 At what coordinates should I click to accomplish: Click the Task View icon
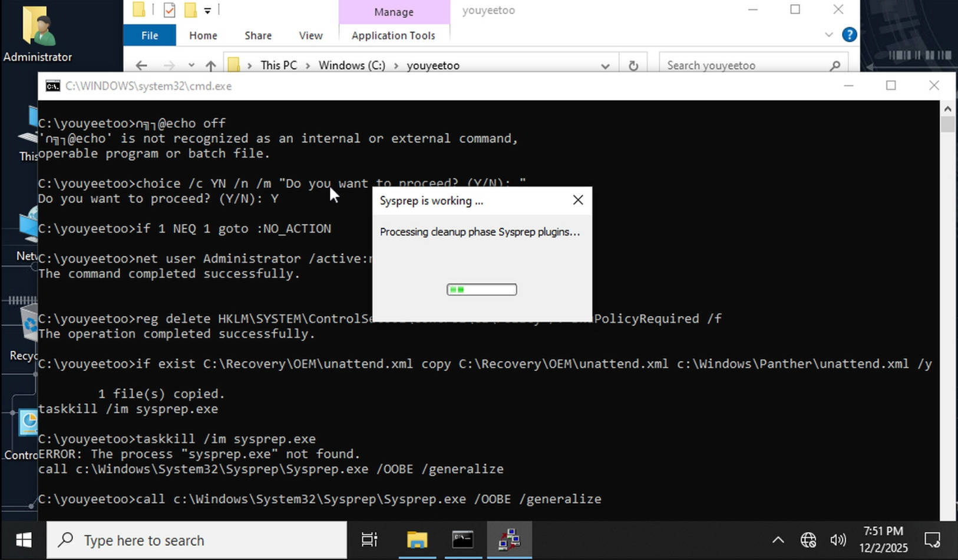(369, 540)
